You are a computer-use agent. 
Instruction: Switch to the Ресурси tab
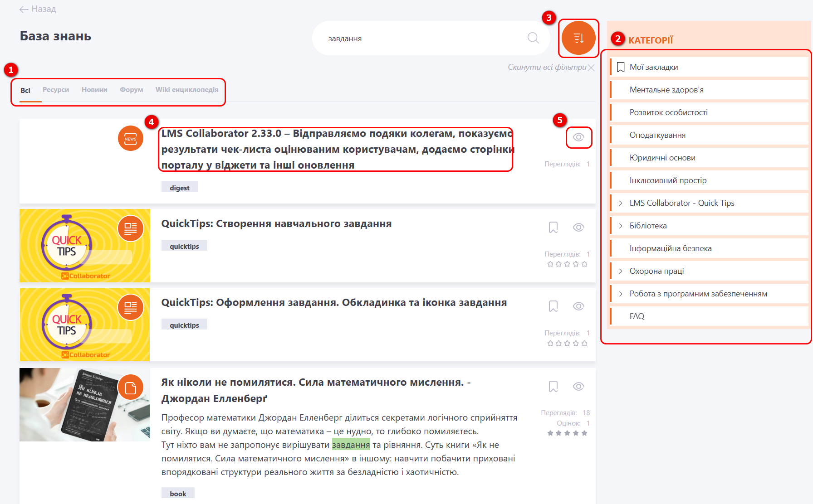pos(56,90)
